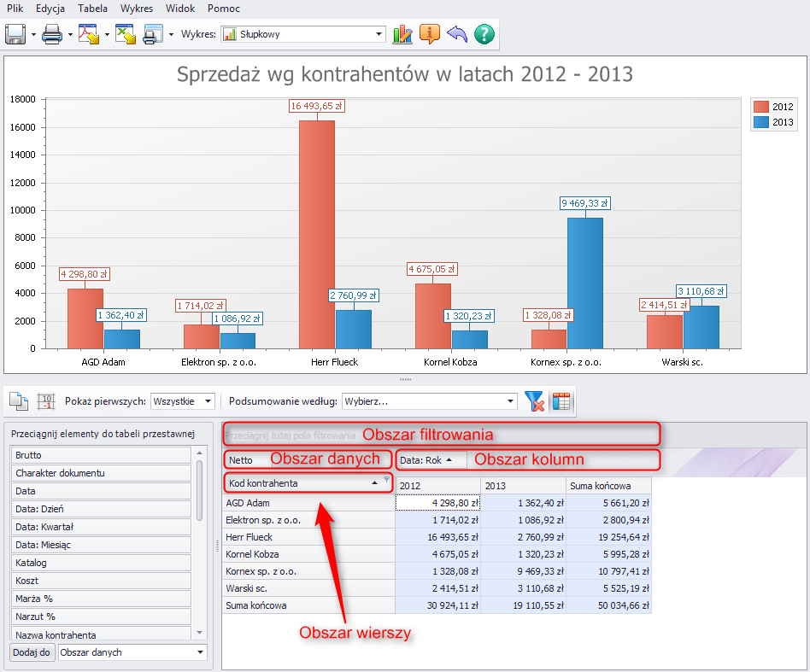The width and height of the screenshot is (810, 672).
Task: Open the PDF export dropdown arrow
Action: (x=107, y=35)
